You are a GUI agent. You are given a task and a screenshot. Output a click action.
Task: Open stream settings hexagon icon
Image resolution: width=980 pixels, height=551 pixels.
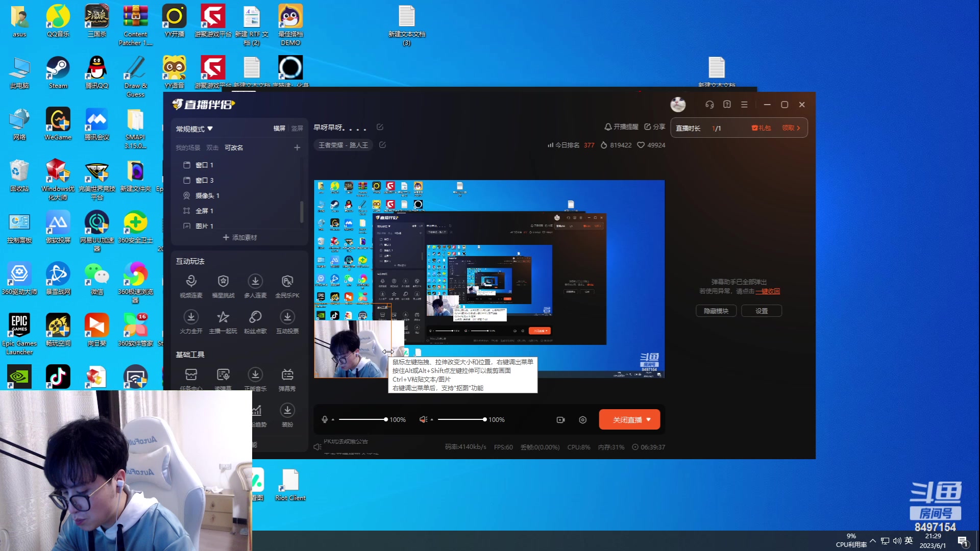click(x=583, y=420)
